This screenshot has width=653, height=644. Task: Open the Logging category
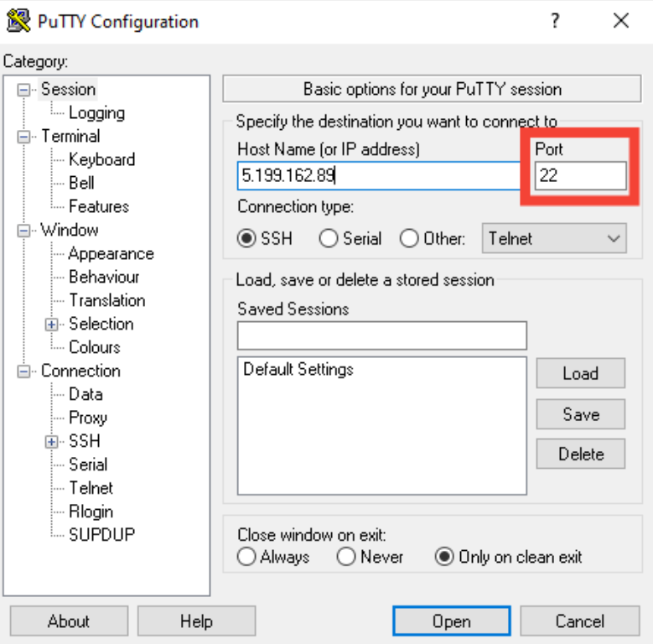tap(96, 113)
